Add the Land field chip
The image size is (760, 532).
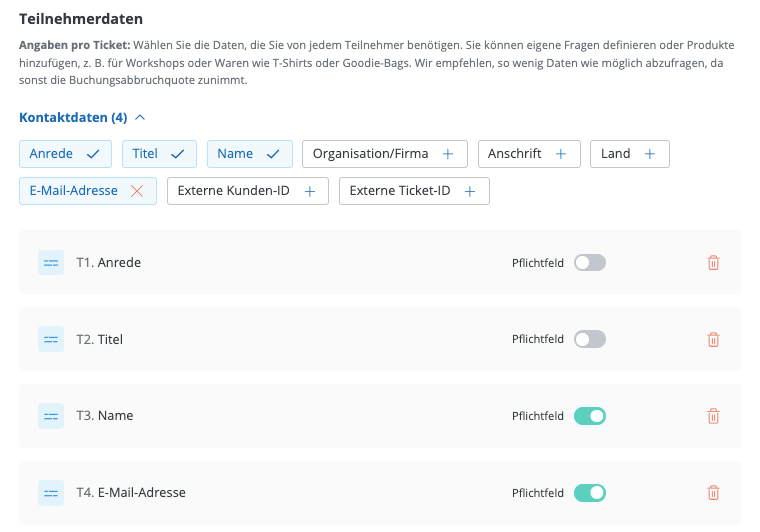click(629, 154)
